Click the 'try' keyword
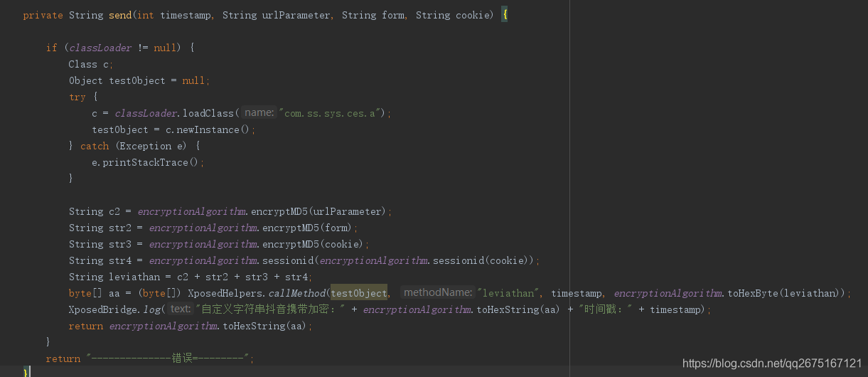The width and height of the screenshot is (868, 377). (77, 97)
